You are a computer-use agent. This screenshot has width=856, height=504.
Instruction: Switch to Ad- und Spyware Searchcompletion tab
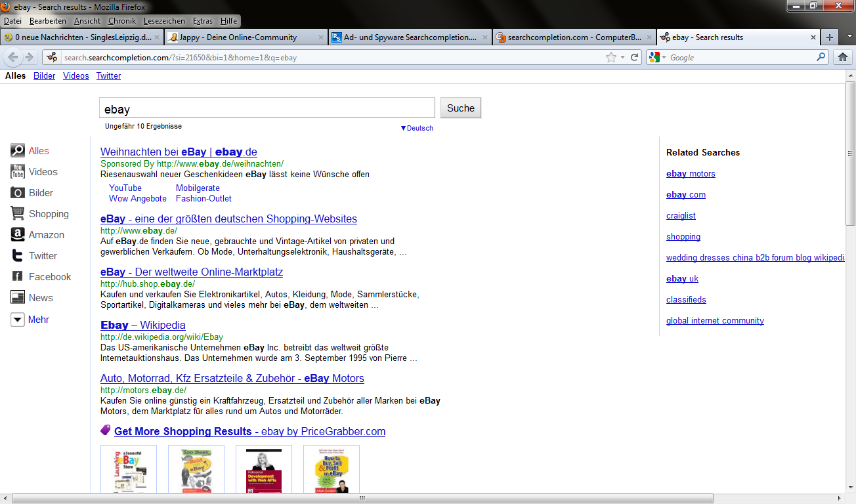[x=410, y=37]
